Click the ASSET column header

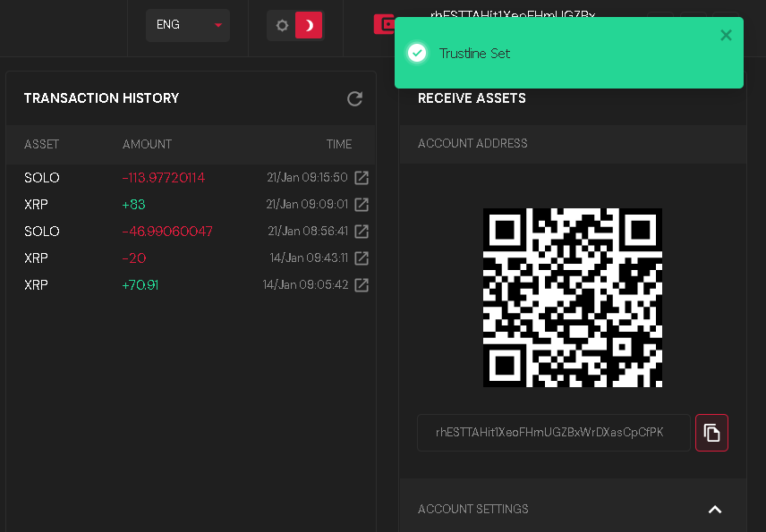pyautogui.click(x=41, y=145)
